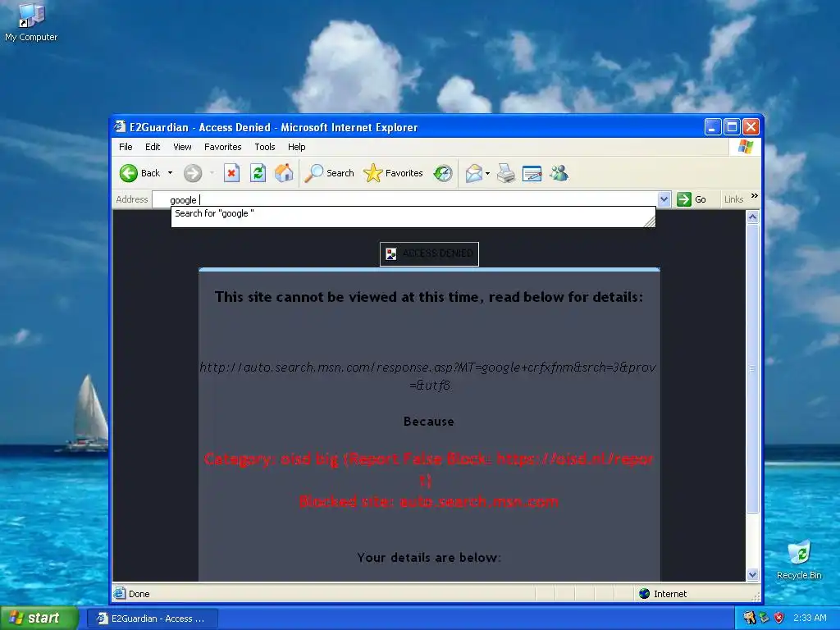The image size is (840, 630).
Task: Open the File menu
Action: pyautogui.click(x=126, y=147)
